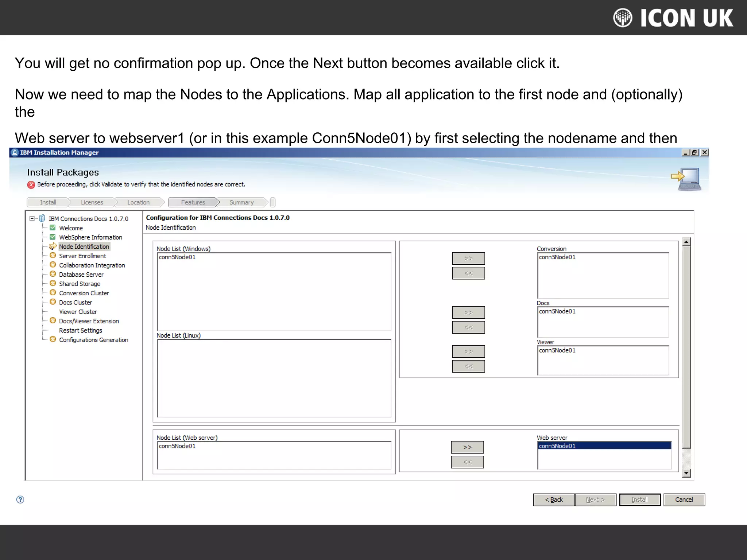Image resolution: width=747 pixels, height=560 pixels.
Task: Select Server Enrollment in the tree
Action: click(x=83, y=256)
